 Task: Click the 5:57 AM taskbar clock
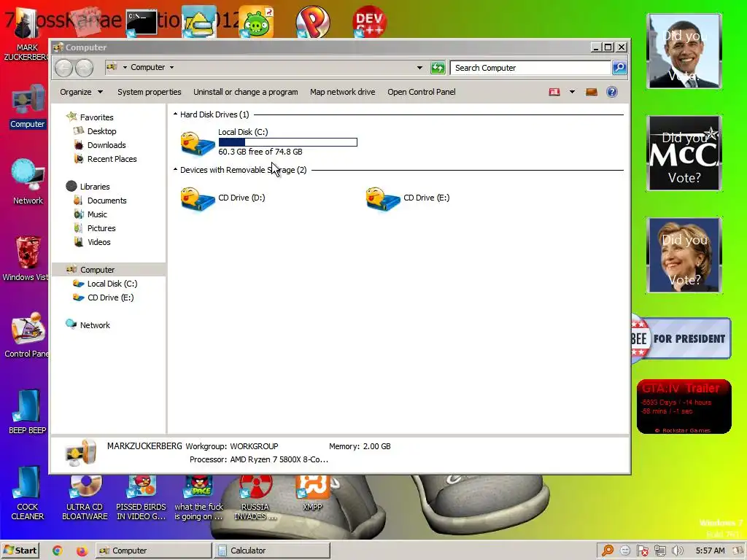(x=710, y=551)
